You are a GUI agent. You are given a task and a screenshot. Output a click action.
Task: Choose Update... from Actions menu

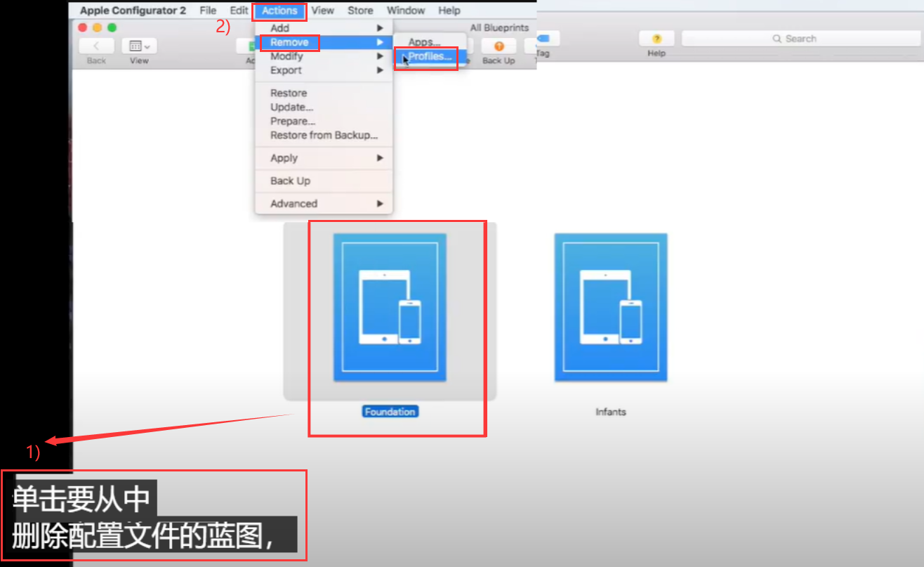[324, 107]
